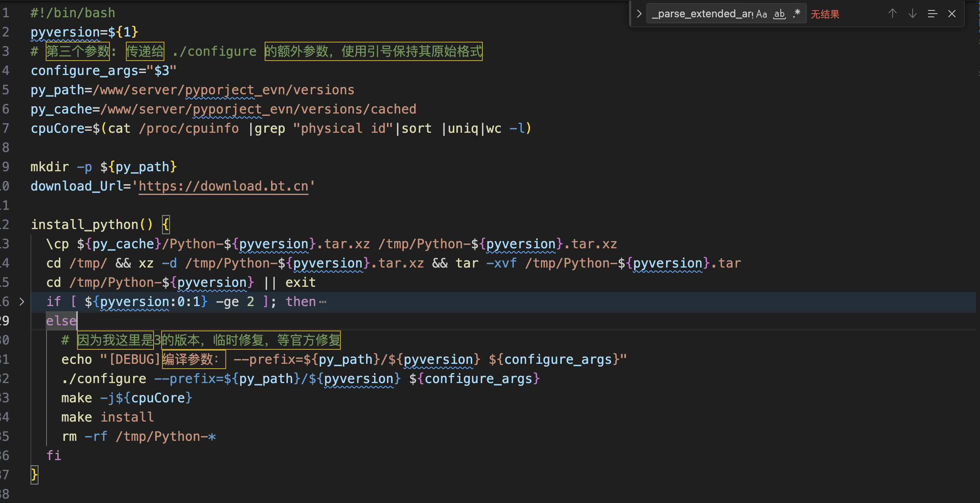Toggle Match Whole Word option
This screenshot has width=980, height=503.
pyautogui.click(x=779, y=14)
